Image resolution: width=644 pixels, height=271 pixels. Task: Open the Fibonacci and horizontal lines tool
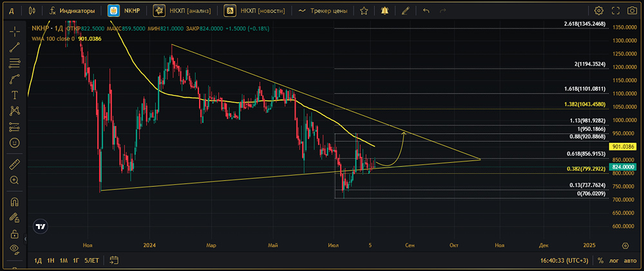click(15, 63)
